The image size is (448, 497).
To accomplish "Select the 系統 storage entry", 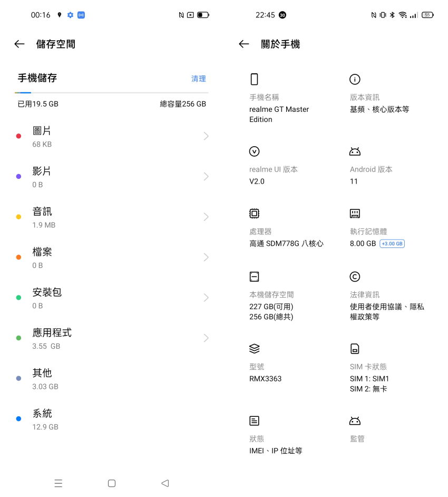I will pyautogui.click(x=111, y=419).
